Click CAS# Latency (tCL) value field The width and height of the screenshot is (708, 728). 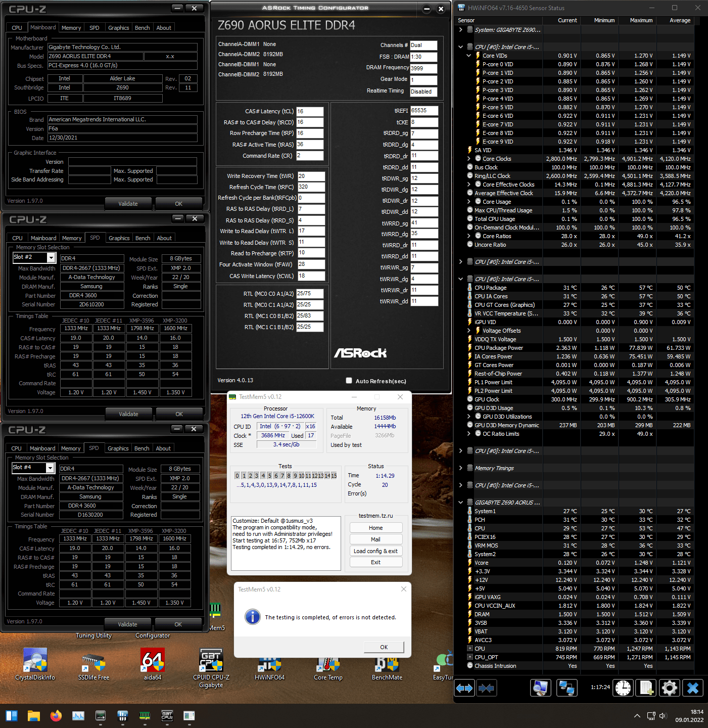[310, 111]
